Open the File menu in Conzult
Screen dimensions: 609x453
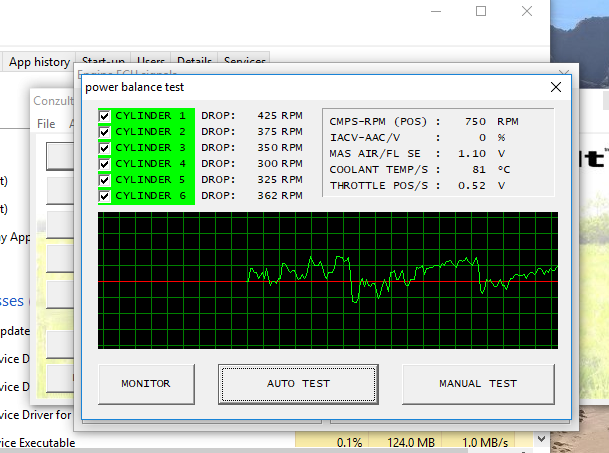point(46,124)
